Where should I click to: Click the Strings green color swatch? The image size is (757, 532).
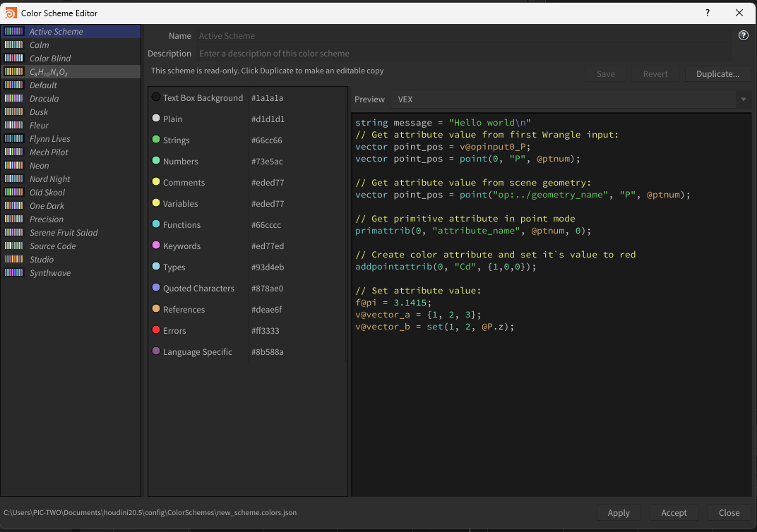pos(156,140)
